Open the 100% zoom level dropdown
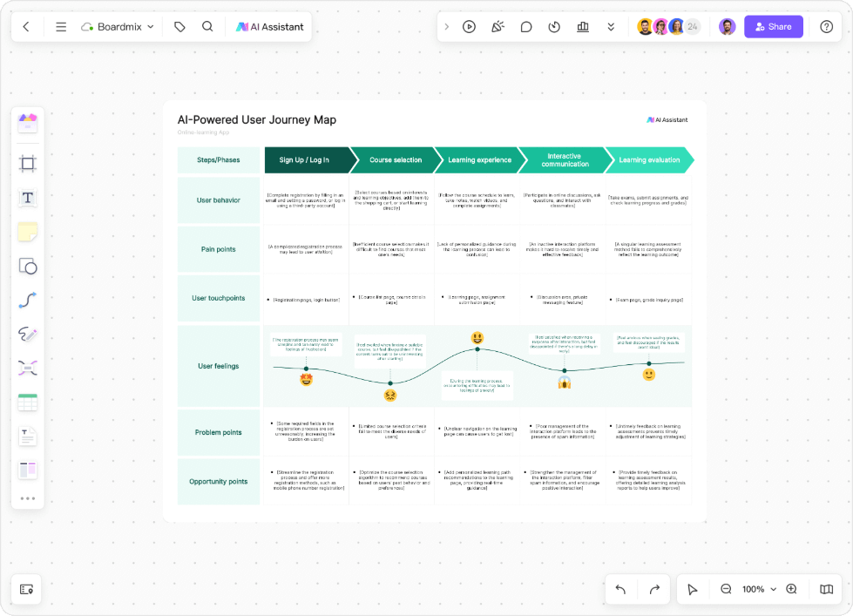The image size is (853, 616). tap(759, 589)
